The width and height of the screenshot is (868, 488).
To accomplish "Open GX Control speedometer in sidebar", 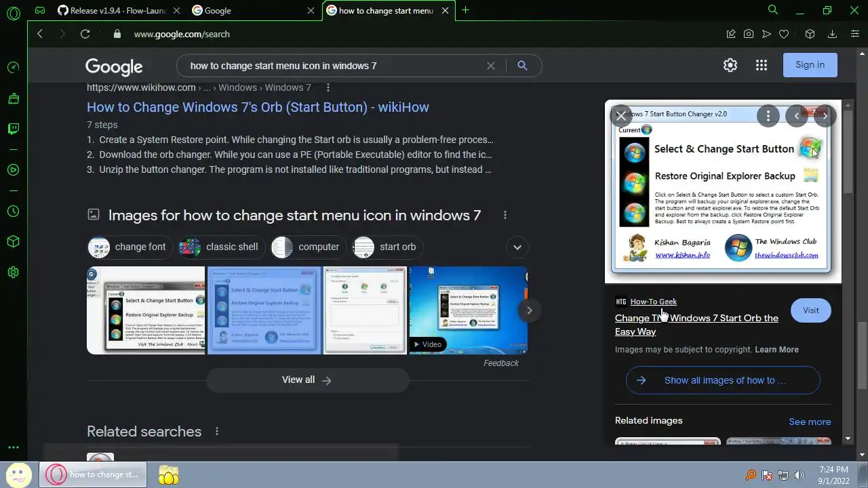I will (14, 68).
